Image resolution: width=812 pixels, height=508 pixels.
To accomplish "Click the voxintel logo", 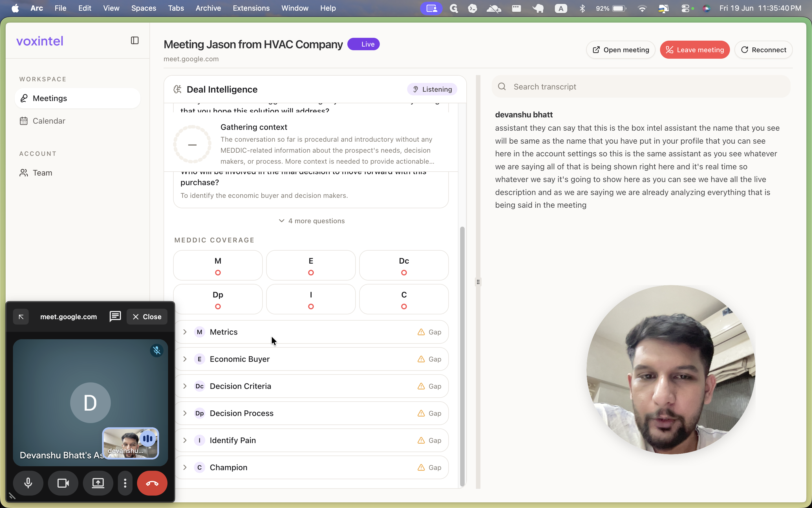I will (39, 41).
